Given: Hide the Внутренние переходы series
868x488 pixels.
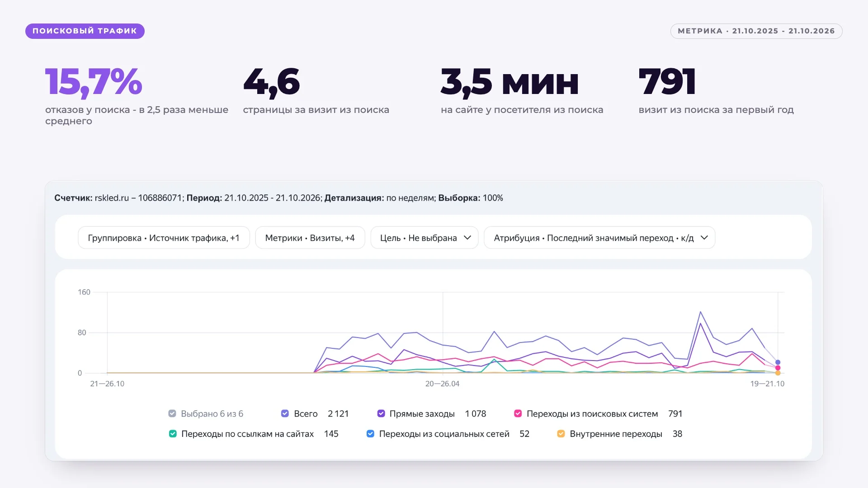Looking at the screenshot, I should [561, 434].
